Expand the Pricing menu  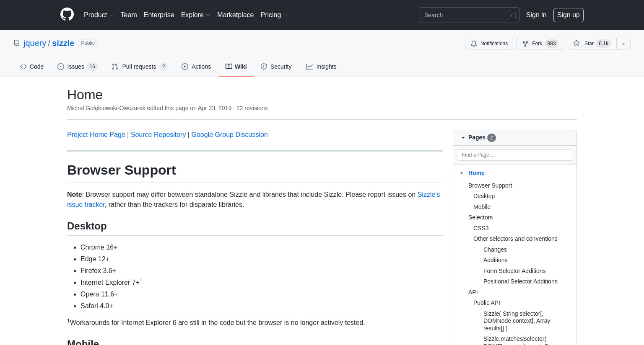pos(274,15)
